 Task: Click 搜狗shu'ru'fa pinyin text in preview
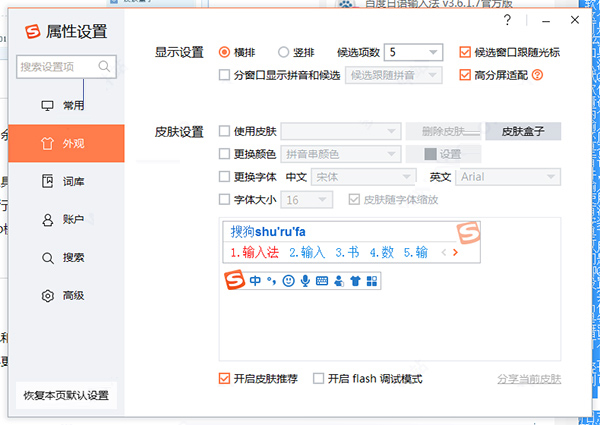click(267, 231)
